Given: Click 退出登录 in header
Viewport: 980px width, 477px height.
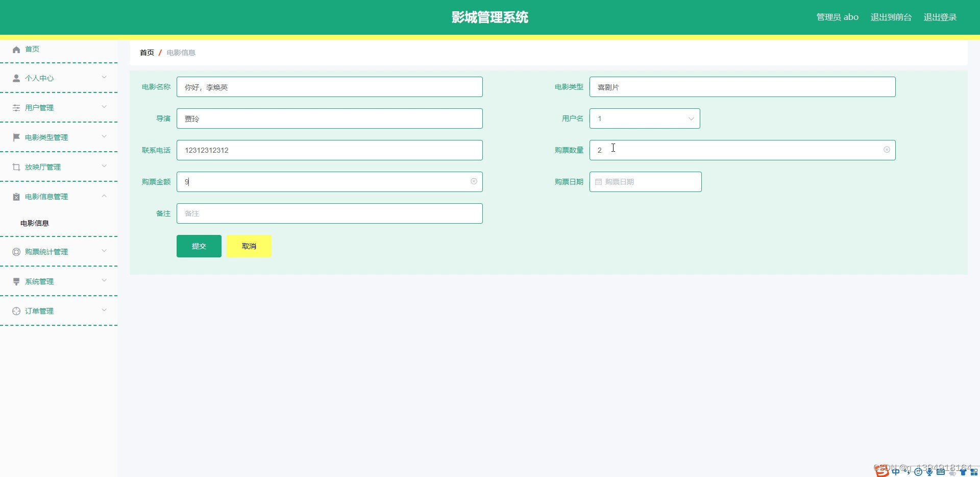Looking at the screenshot, I should pos(940,17).
